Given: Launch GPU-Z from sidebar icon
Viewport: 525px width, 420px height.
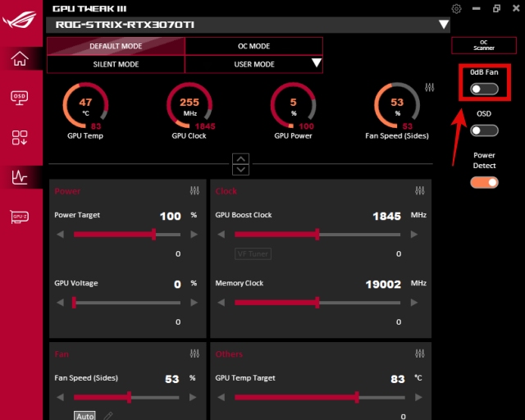Looking at the screenshot, I should click(x=20, y=217).
